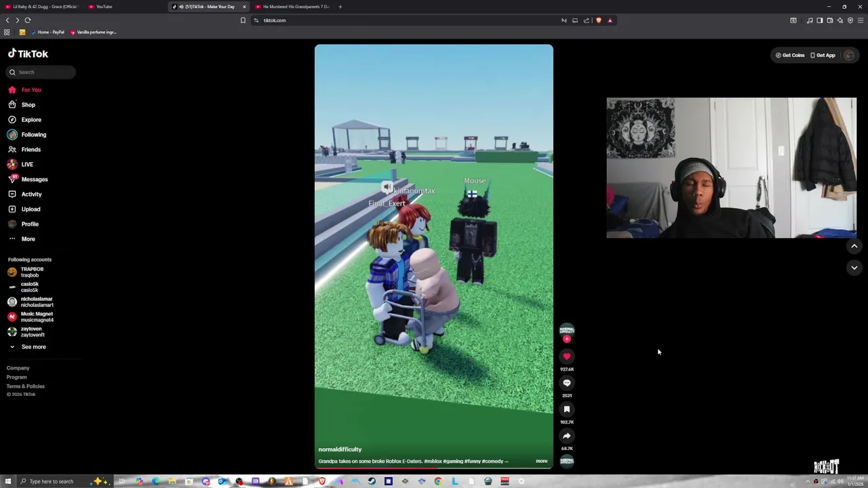
Task: Go to the For You feed
Action: click(x=25, y=89)
